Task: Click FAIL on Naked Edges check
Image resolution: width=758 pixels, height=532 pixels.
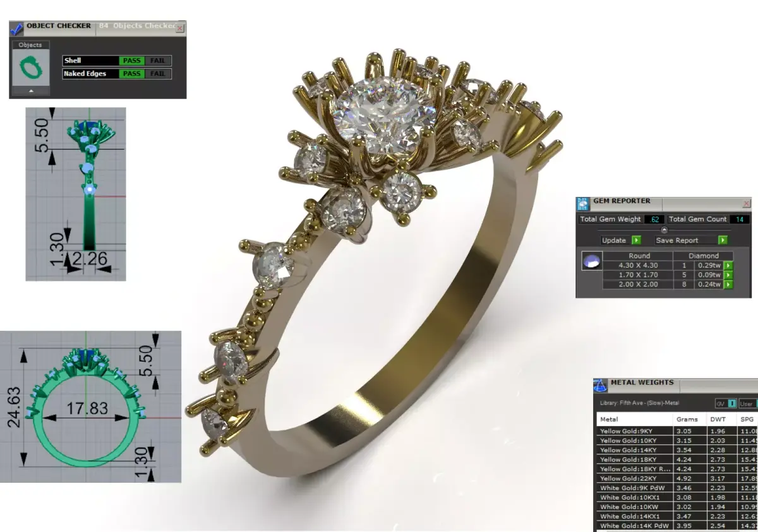Action: (x=157, y=74)
